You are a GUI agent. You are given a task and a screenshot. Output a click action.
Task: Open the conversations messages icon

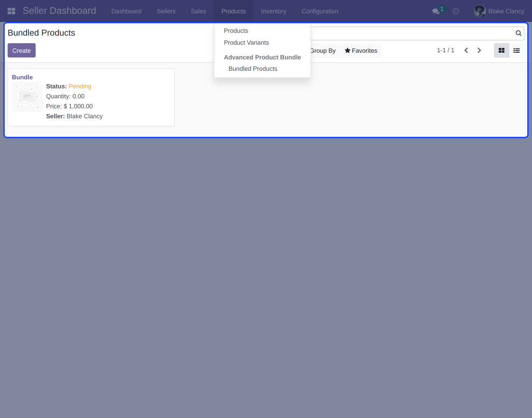pyautogui.click(x=436, y=11)
